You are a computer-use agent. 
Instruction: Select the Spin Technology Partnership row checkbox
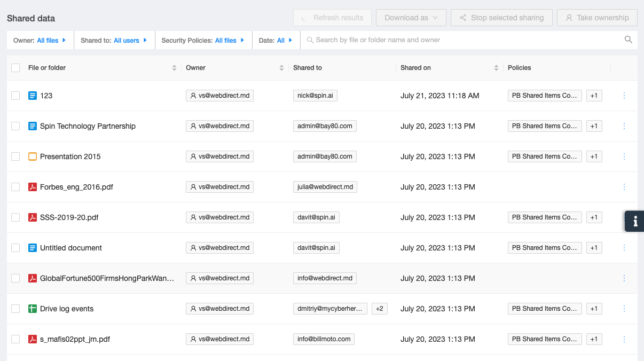(15, 126)
